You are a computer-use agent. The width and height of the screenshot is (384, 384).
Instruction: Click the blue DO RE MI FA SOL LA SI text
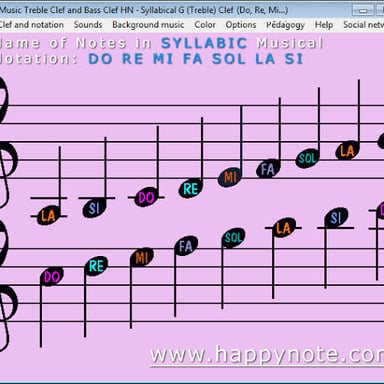point(195,59)
